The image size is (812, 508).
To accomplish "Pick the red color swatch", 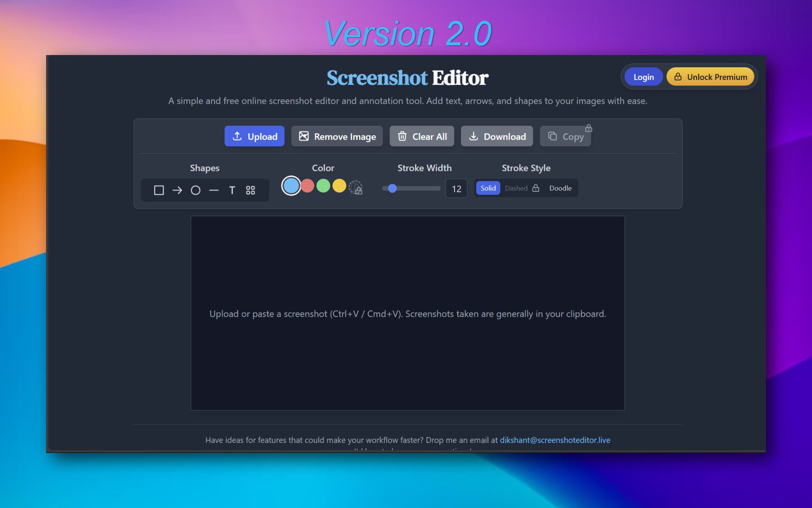I will 307,186.
